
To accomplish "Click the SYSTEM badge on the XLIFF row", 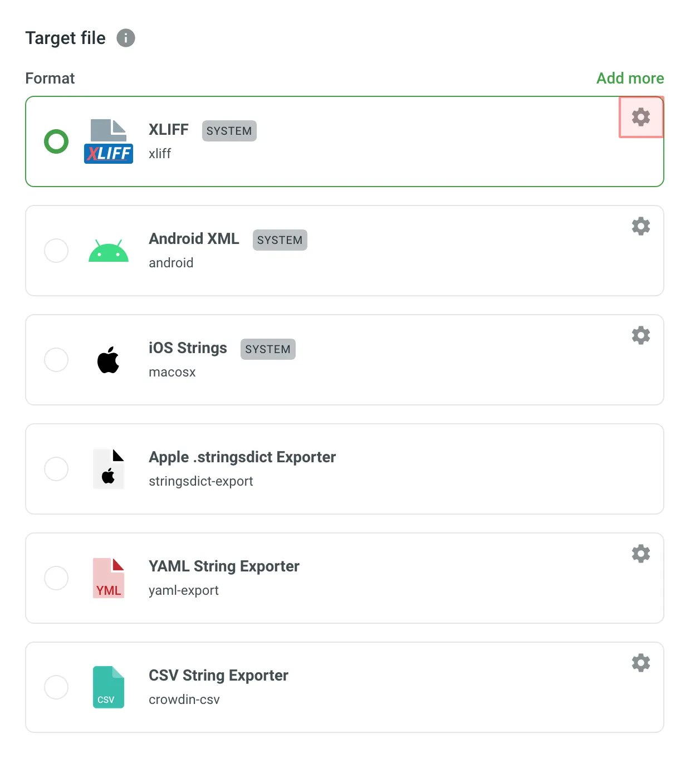I will coord(229,131).
